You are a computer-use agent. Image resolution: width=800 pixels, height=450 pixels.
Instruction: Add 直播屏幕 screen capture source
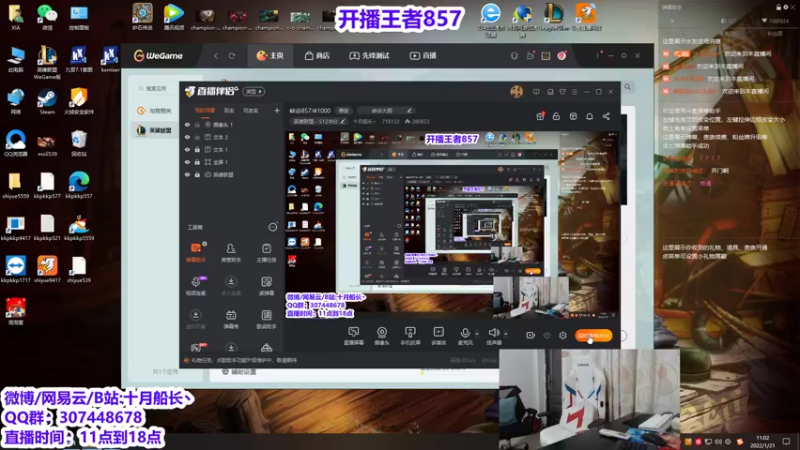pos(353,336)
